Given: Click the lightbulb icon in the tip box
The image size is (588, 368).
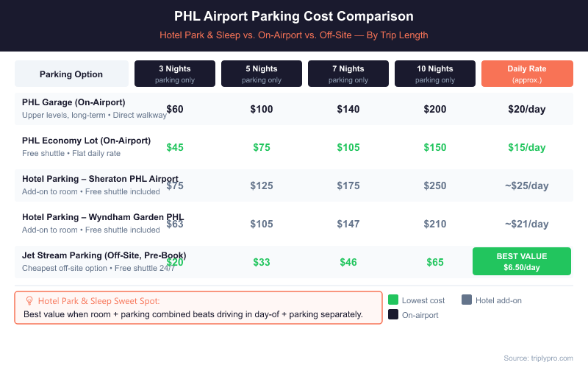Looking at the screenshot, I should pyautogui.click(x=29, y=301).
